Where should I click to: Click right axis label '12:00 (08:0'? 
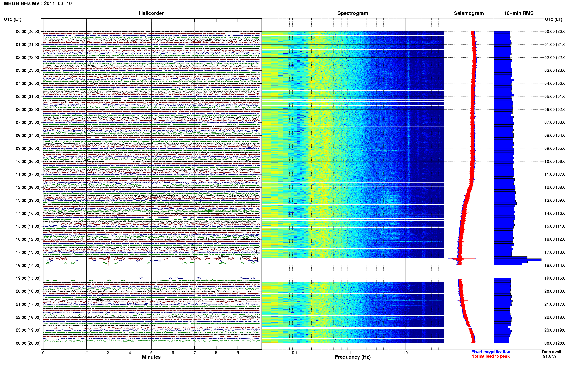click(554, 187)
